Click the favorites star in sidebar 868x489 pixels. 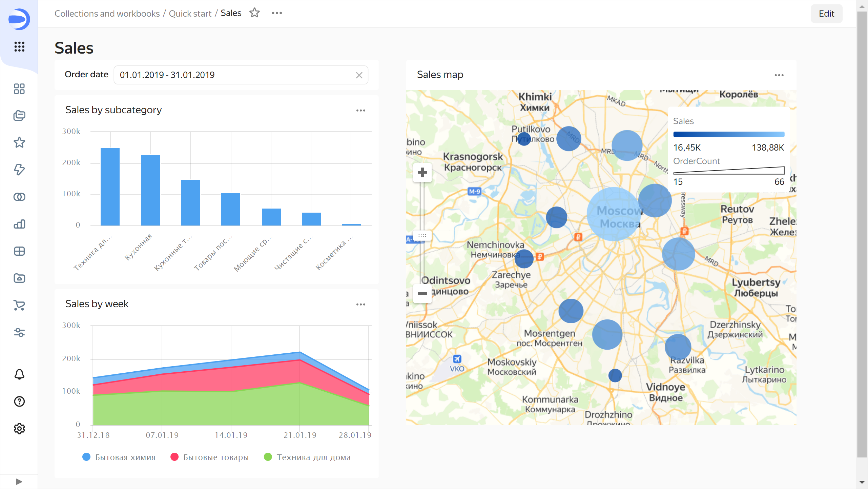tap(19, 142)
